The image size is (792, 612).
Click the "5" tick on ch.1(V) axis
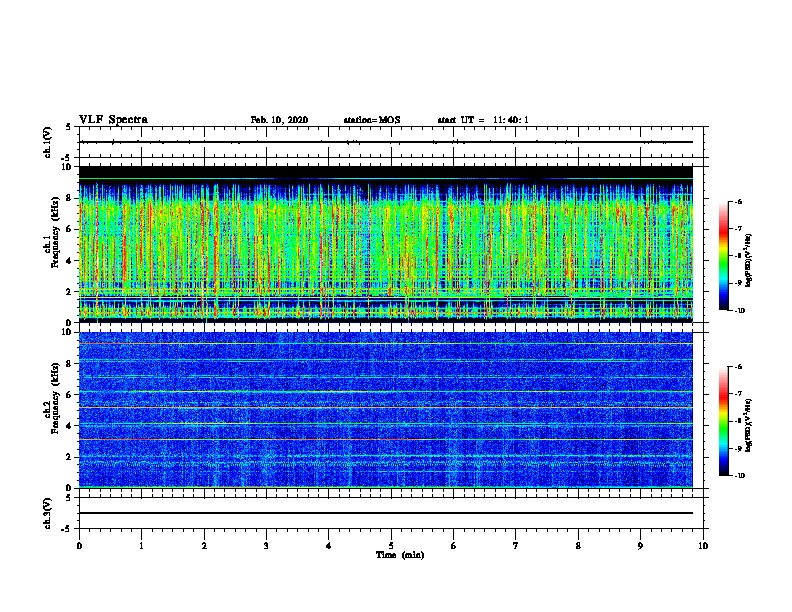(x=69, y=128)
